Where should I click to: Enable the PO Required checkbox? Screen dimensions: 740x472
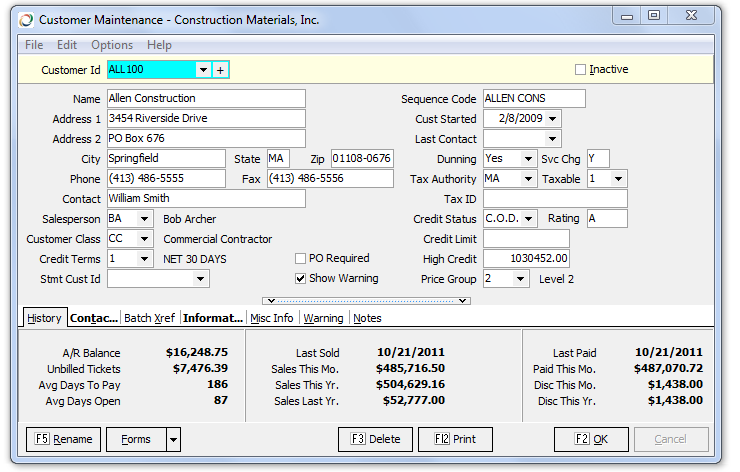click(x=301, y=259)
